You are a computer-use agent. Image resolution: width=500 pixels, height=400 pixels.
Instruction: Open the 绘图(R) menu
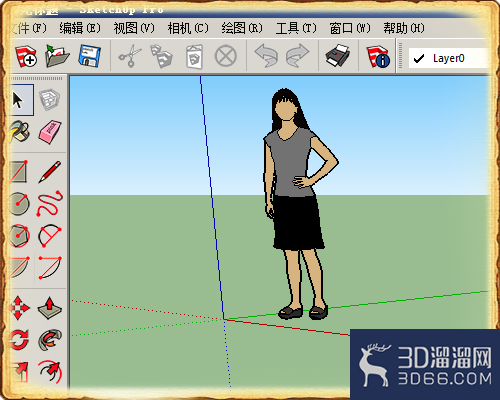[242, 28]
